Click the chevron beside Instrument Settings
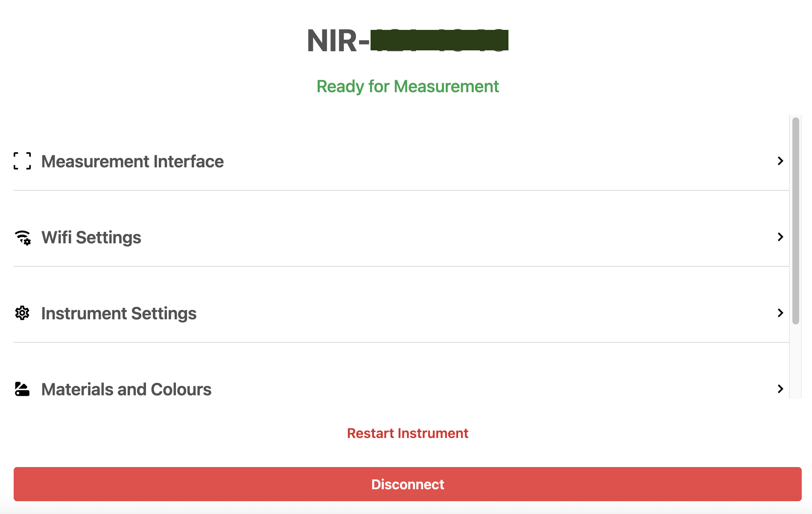This screenshot has height=514, width=812. point(780,313)
